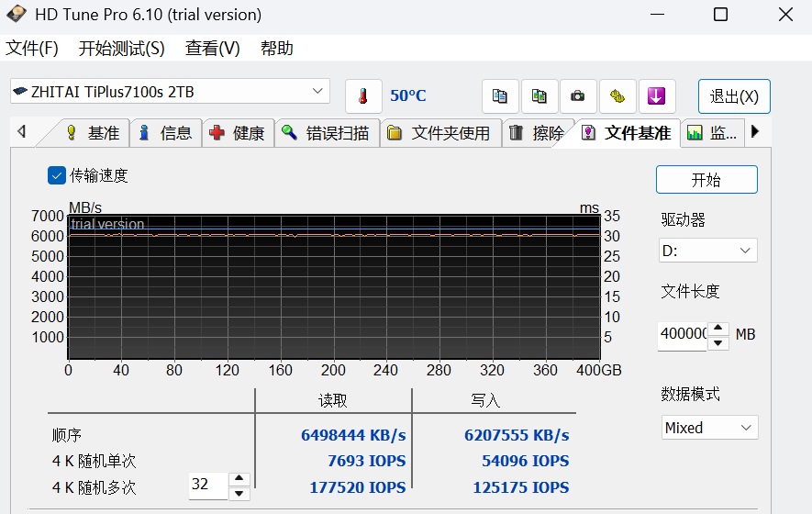The image size is (812, 514).
Task: Click the 退出(X) exit button
Action: (734, 96)
